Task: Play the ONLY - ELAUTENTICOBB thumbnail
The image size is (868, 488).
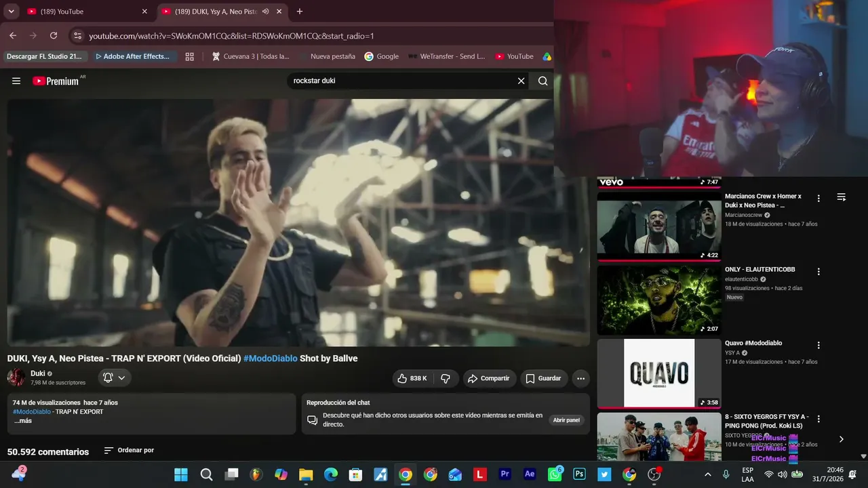Action: 659,300
